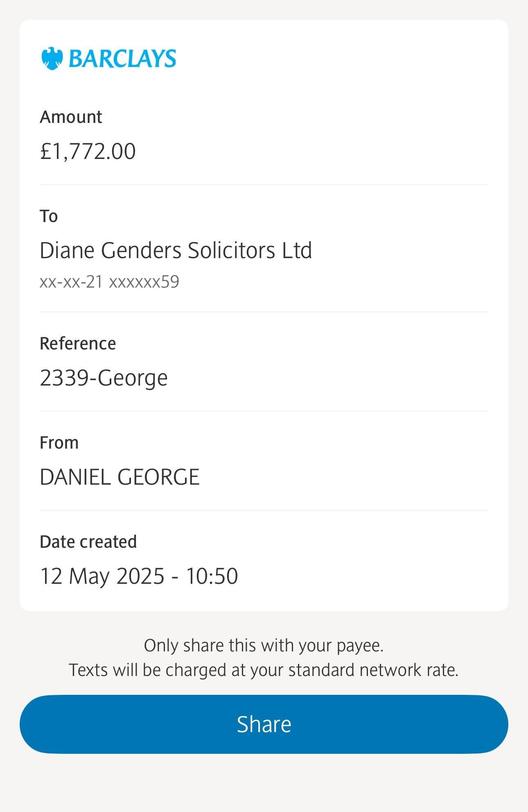This screenshot has height=812, width=528.
Task: Tap the Barclays eagle logo icon
Action: tap(52, 59)
